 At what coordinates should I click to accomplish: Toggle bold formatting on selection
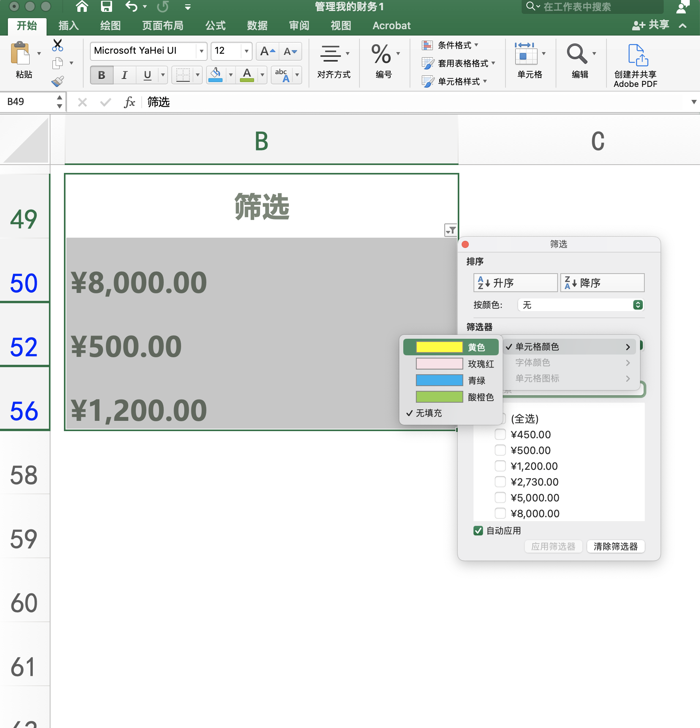pyautogui.click(x=101, y=75)
